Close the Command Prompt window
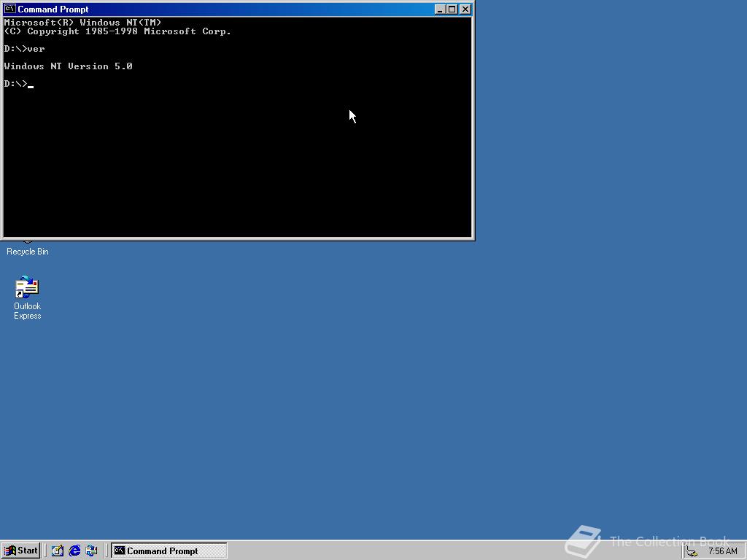The width and height of the screenshot is (747, 560). coord(465,9)
